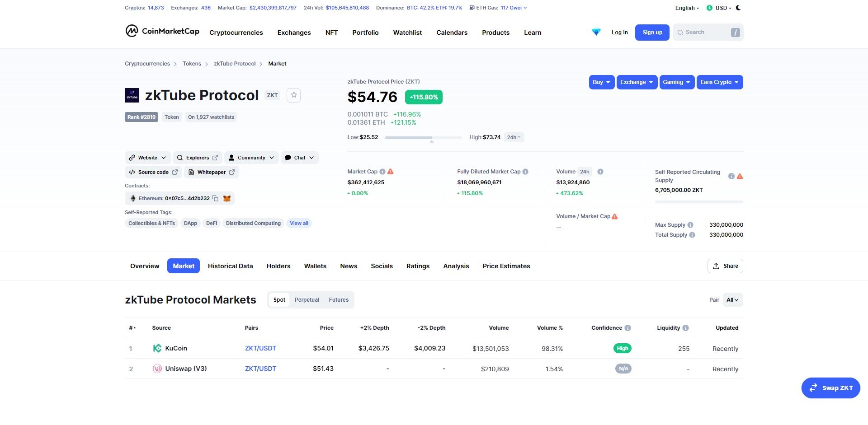868x425 pixels.
Task: Copy the Ethereum contract address
Action: click(215, 198)
